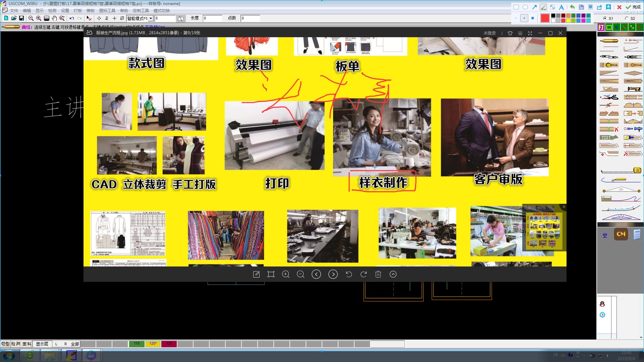Open the 图标工具 menu
Screen dimensions: 644x362
click(x=107, y=11)
